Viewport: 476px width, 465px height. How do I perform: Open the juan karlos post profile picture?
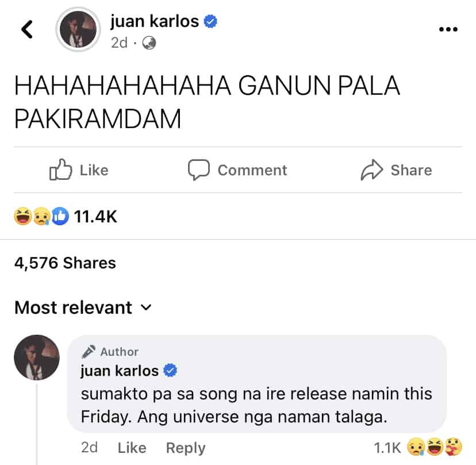point(78,29)
